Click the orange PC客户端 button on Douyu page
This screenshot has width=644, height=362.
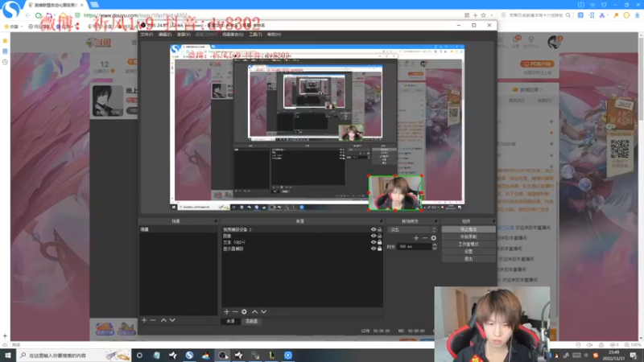tap(538, 64)
